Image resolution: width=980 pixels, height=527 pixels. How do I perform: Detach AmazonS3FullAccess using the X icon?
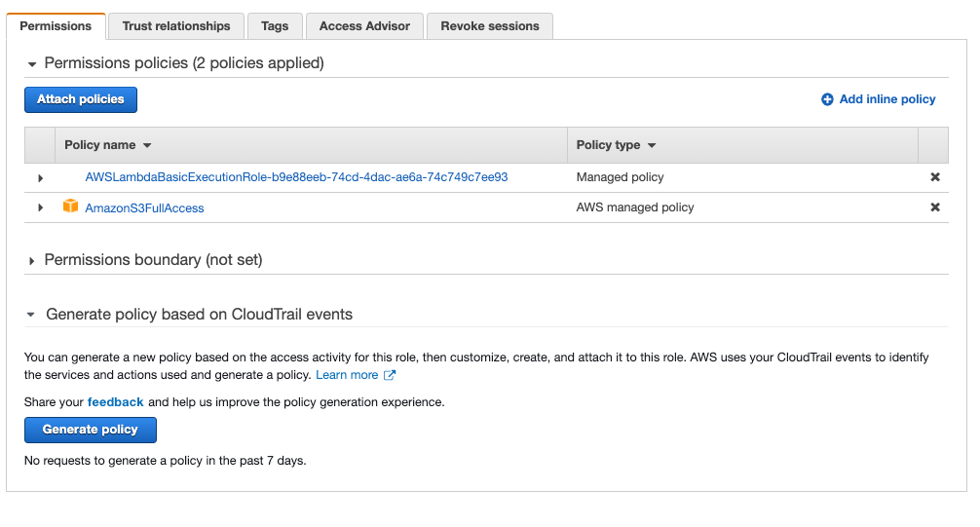tap(935, 207)
